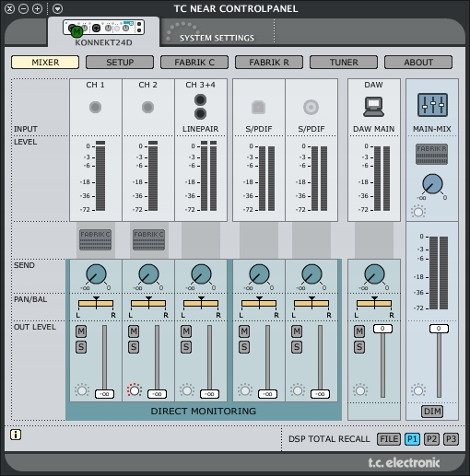Click the Fabrik C insert on CH 1
Viewport: 470px width, 476px height.
point(95,239)
